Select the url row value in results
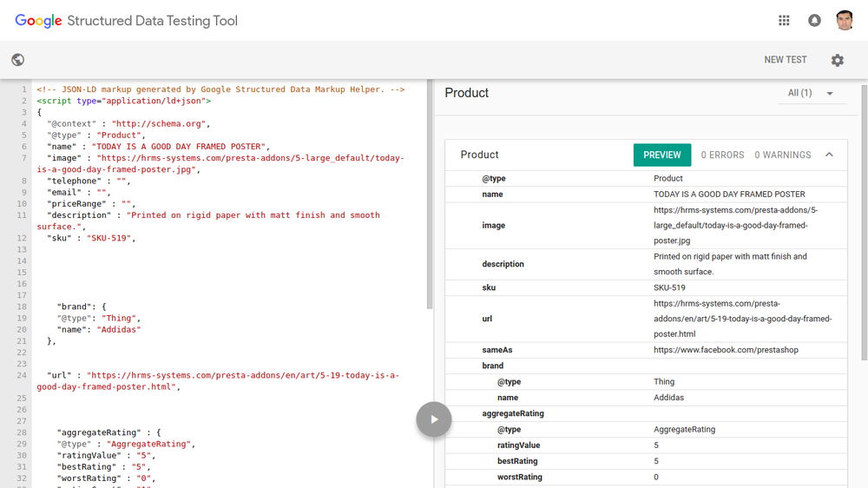 point(742,319)
